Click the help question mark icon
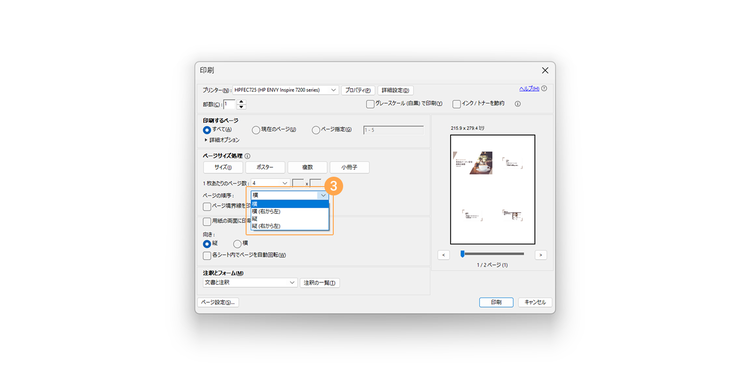 pos(544,88)
